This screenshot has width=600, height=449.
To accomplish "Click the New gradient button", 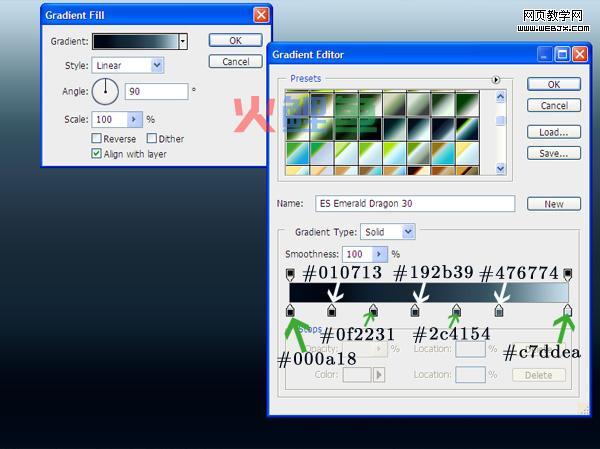I will point(554,204).
